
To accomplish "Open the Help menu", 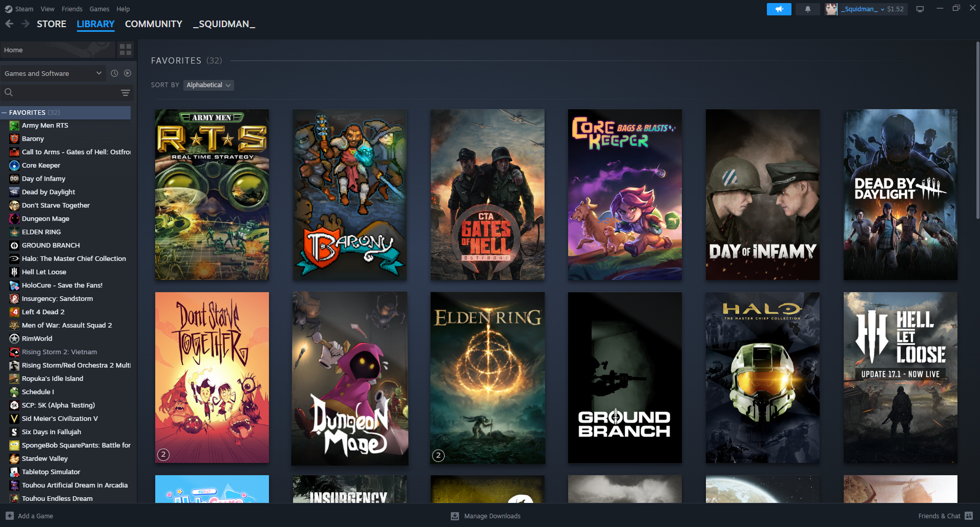I will point(123,9).
